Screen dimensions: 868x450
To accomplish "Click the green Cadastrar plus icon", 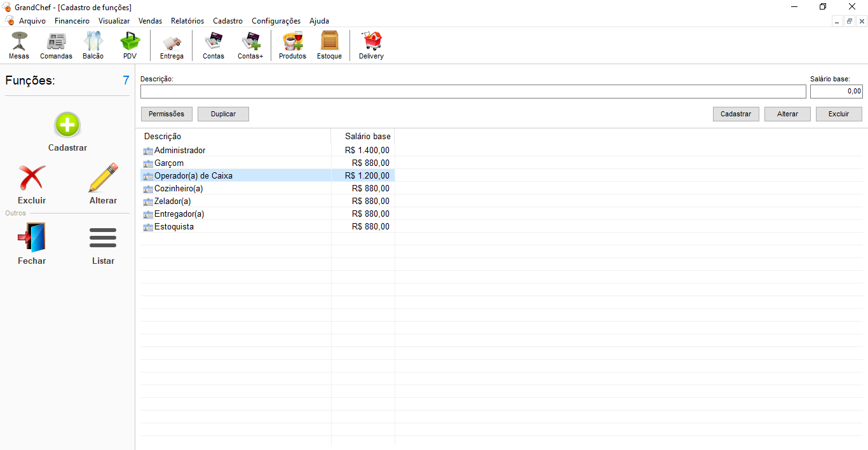I will click(x=67, y=125).
